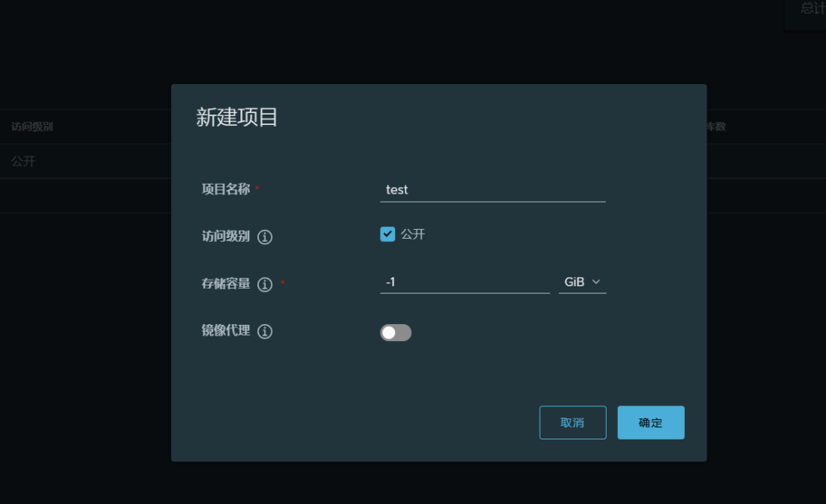826x504 pixels.
Task: Click the 存储容量 form label
Action: (x=225, y=284)
